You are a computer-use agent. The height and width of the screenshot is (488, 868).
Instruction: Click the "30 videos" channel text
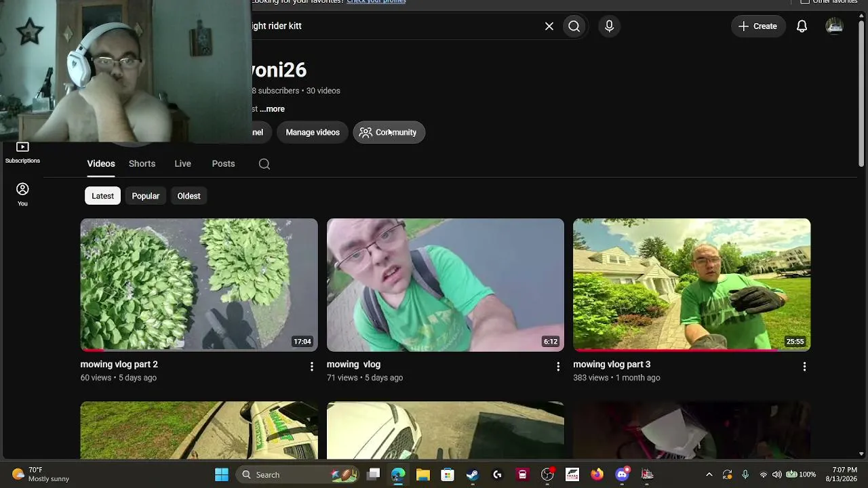pyautogui.click(x=323, y=91)
